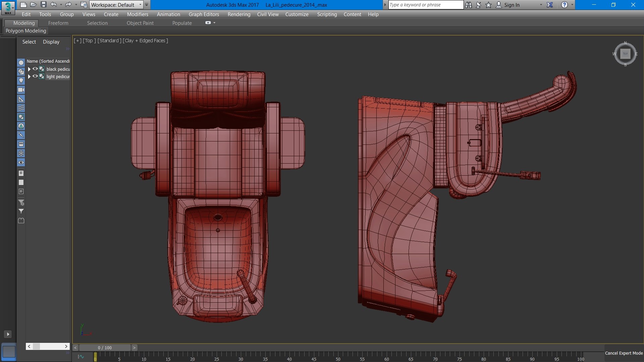Click Display All list icon in Scene Explorer
This screenshot has width=644, height=362.
(x=21, y=173)
